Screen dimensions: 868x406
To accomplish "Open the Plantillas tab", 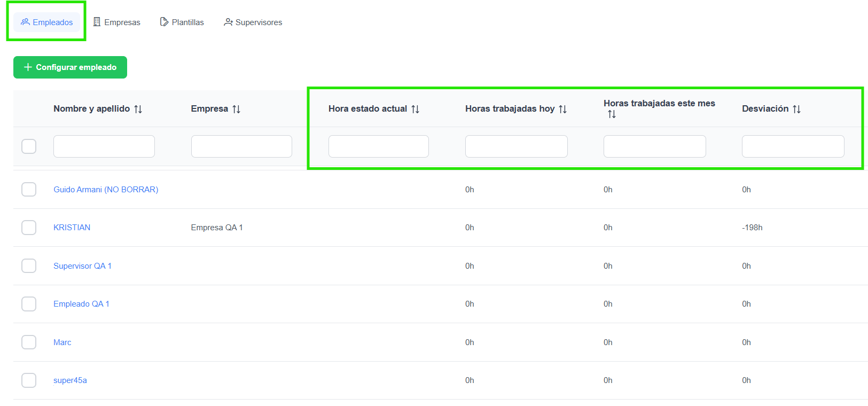I will tap(182, 22).
